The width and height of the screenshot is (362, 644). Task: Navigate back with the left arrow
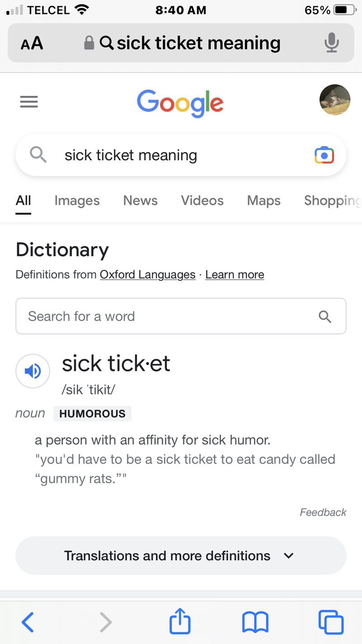(x=28, y=622)
